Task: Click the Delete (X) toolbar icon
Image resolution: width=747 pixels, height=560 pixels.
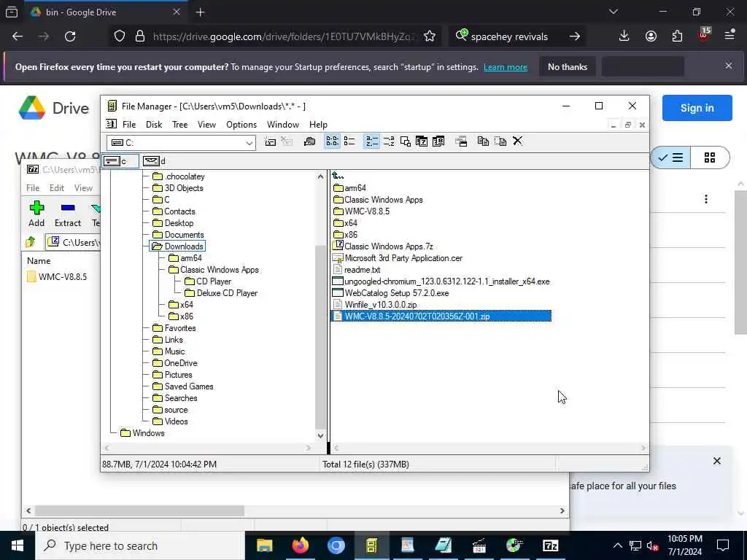Action: (518, 141)
